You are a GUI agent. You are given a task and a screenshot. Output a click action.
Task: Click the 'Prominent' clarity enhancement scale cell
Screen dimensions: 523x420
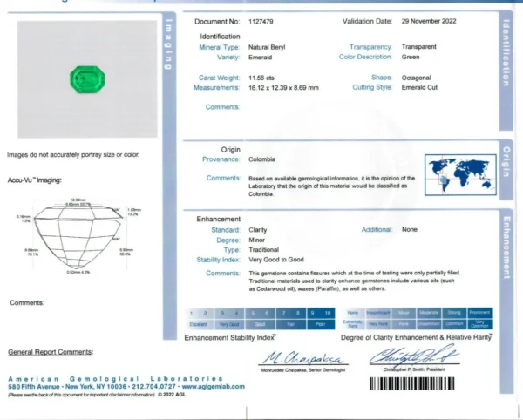(x=479, y=313)
